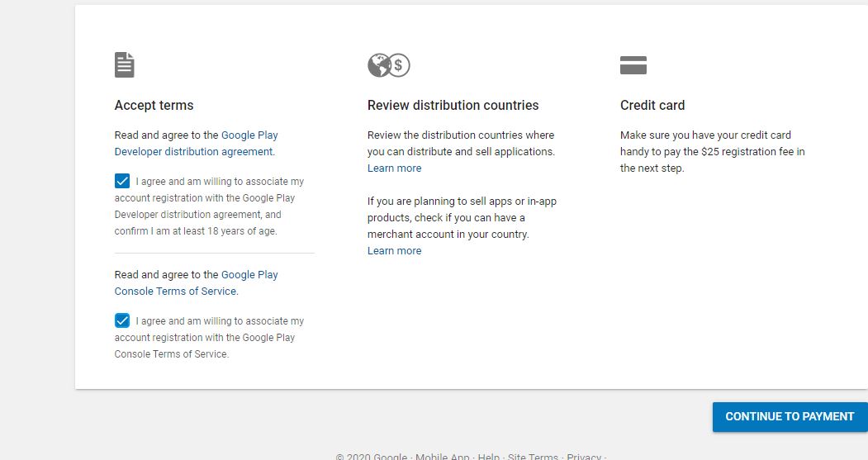
Task: Uncheck the Console Terms of Service checkbox
Action: [x=122, y=320]
